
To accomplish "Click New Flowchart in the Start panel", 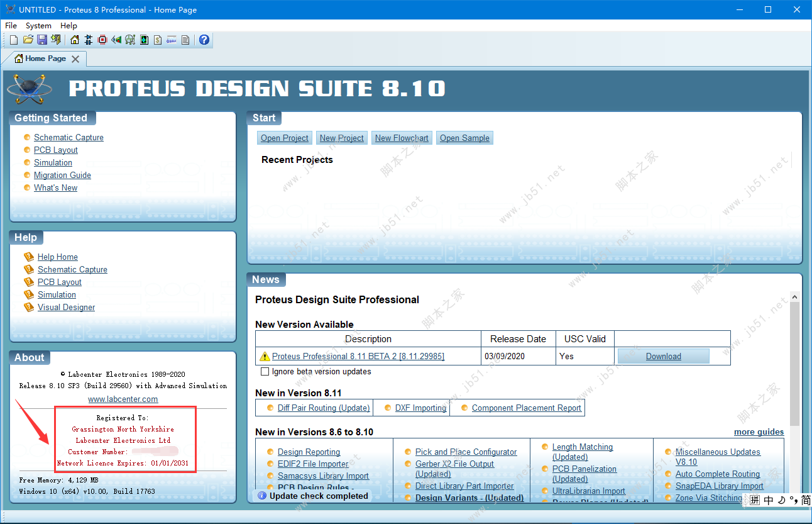I will (x=402, y=137).
